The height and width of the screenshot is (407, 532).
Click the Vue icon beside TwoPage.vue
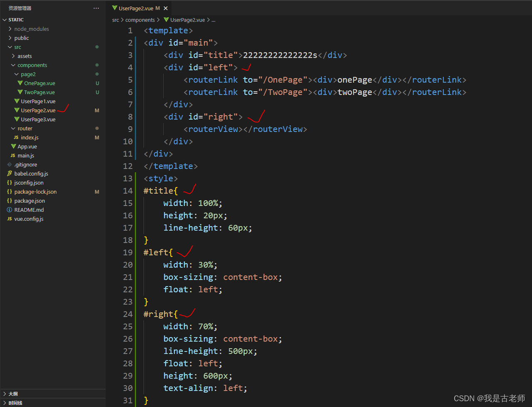[x=20, y=92]
